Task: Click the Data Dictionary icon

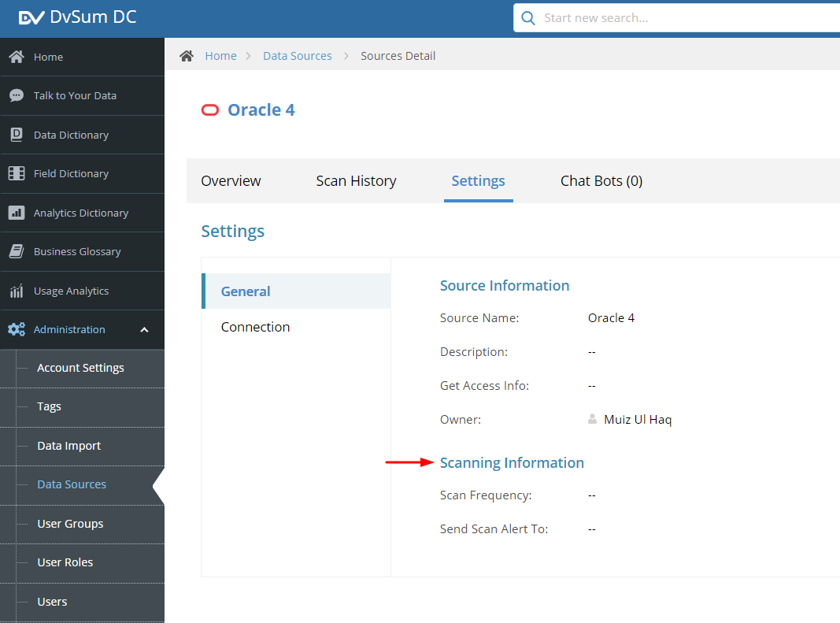Action: pos(17,135)
